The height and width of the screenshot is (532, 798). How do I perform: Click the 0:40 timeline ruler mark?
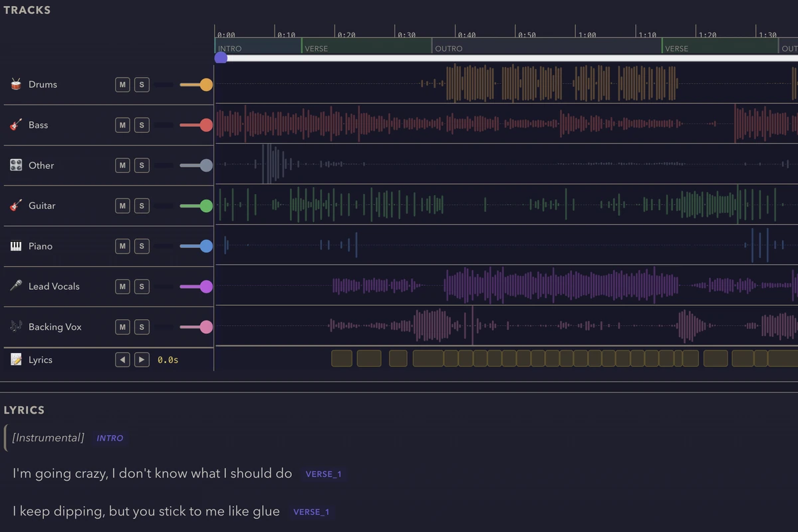coord(467,35)
